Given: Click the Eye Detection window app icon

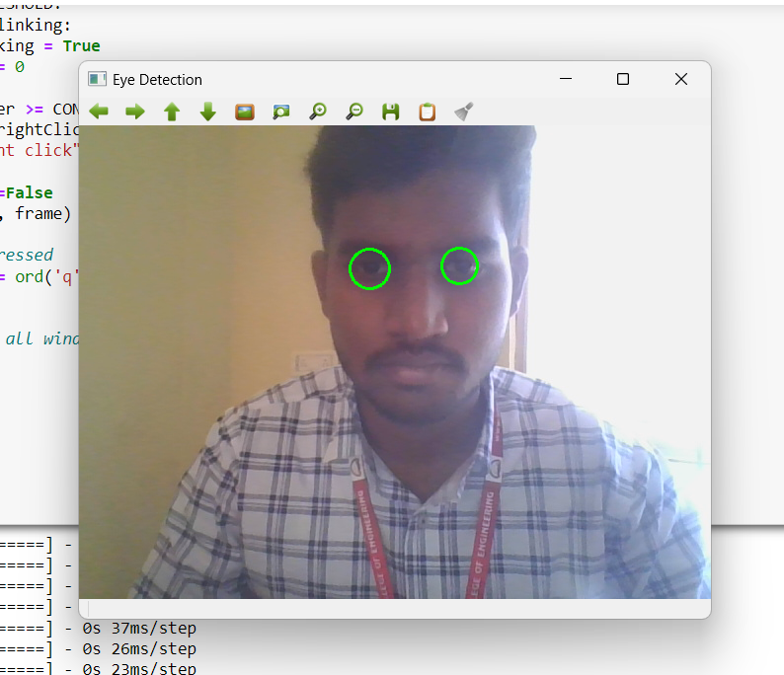Looking at the screenshot, I should 97,79.
